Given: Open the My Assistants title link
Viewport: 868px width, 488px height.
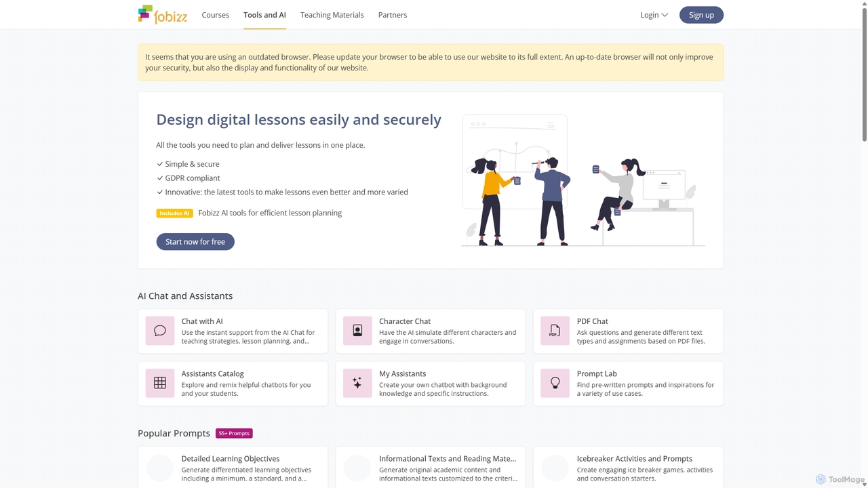Looking at the screenshot, I should pos(403,373).
